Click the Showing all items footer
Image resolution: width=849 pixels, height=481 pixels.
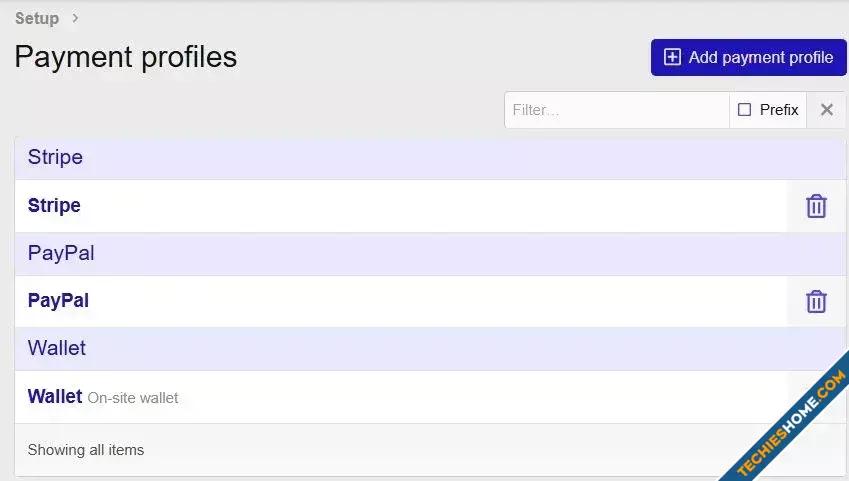pos(86,450)
